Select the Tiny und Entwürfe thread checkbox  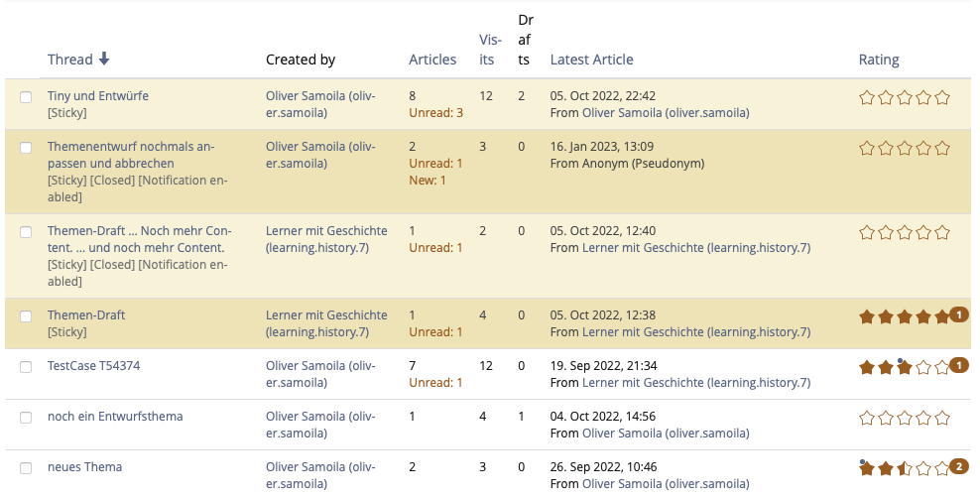[26, 97]
